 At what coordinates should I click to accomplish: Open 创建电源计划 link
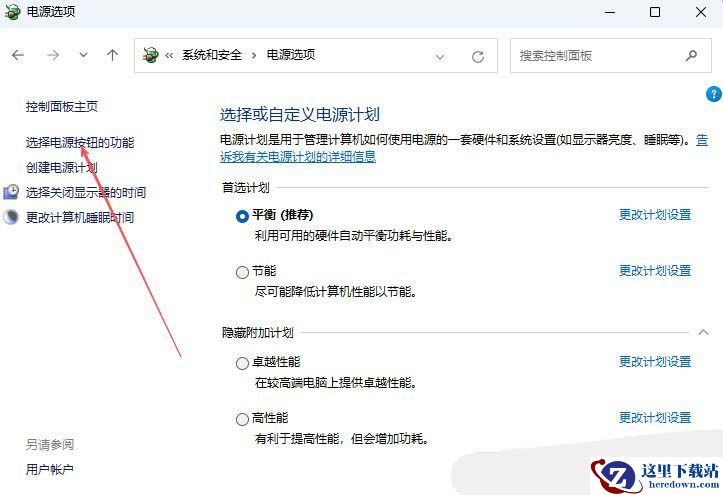(62, 167)
